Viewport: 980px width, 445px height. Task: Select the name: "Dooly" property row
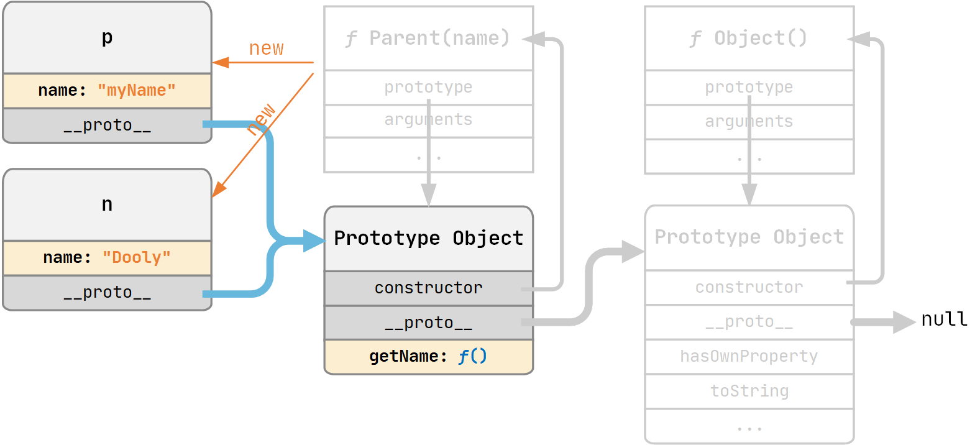(107, 258)
